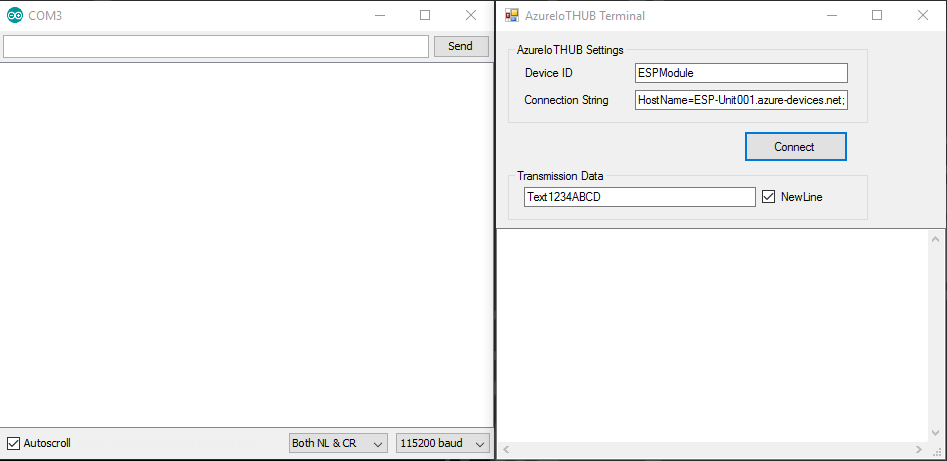
Task: Minimize the AzureIoTHUB Terminal window
Action: pos(832,16)
